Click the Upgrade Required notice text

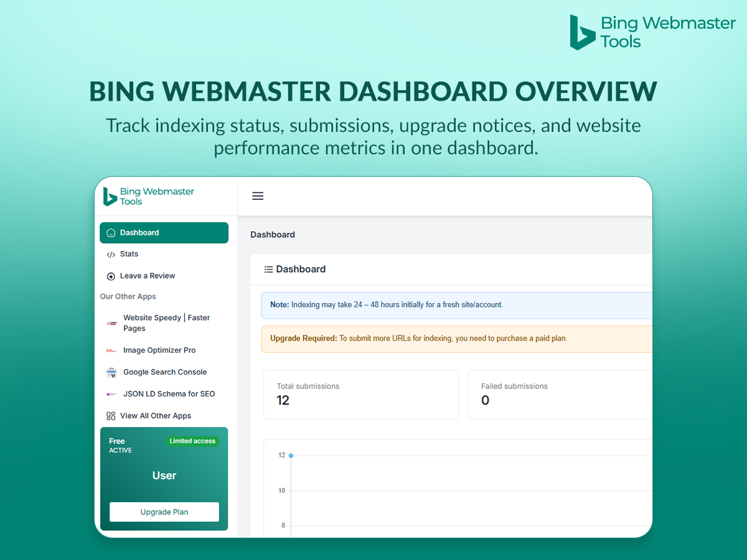coord(419,338)
